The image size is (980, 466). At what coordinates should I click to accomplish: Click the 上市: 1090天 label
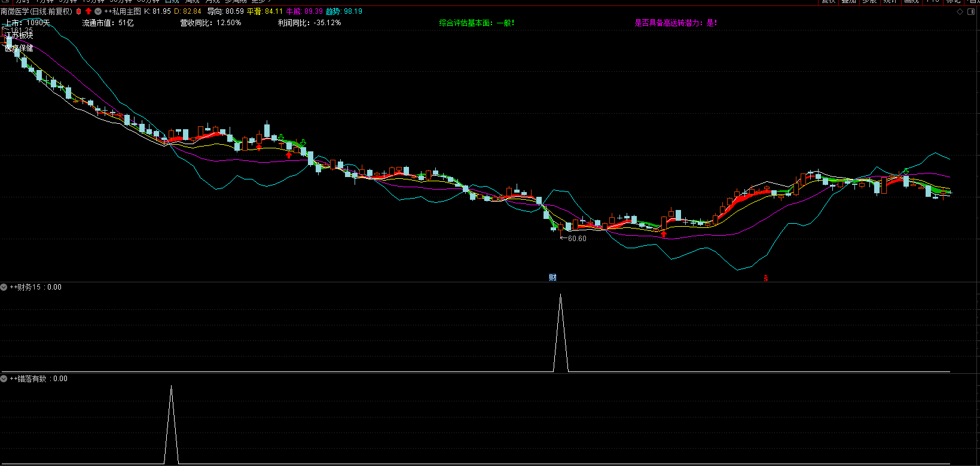click(x=28, y=23)
